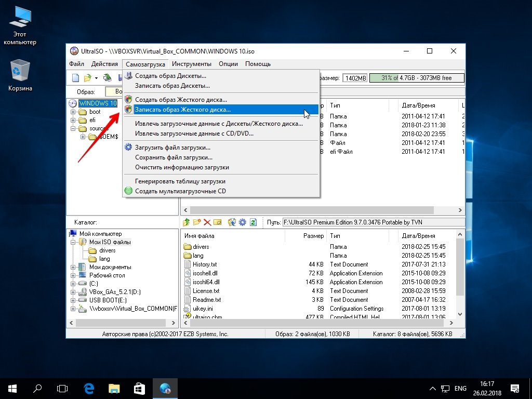
Task: Click green disc icon beside Создать мультизагрузочные CD
Action: [128, 191]
